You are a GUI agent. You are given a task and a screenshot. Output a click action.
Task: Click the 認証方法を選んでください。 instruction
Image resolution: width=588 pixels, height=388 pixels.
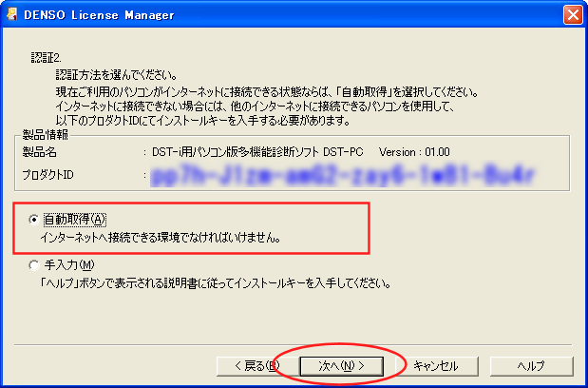(117, 75)
